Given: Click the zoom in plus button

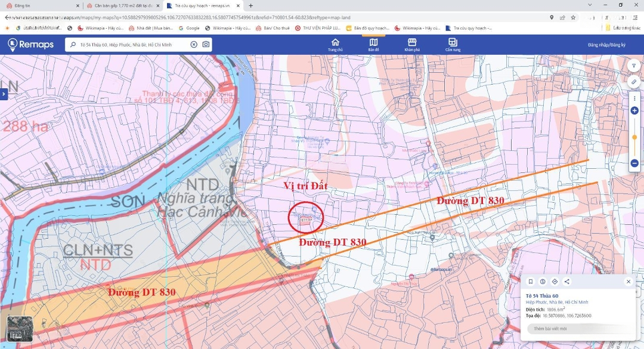Looking at the screenshot, I should [x=634, y=110].
